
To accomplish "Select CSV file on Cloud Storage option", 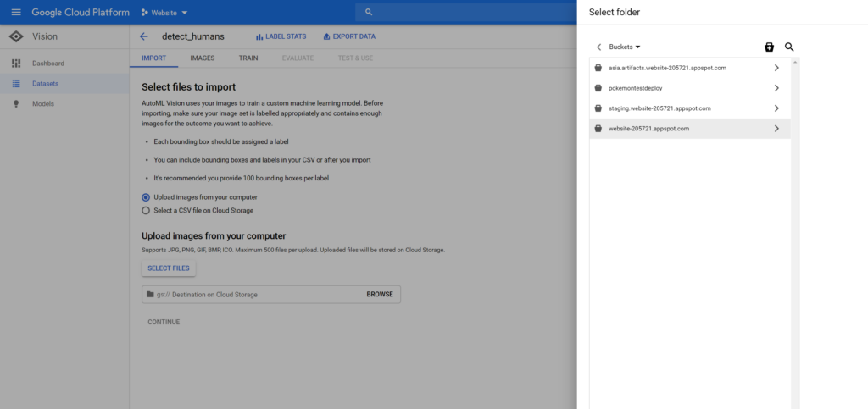I will pos(146,211).
